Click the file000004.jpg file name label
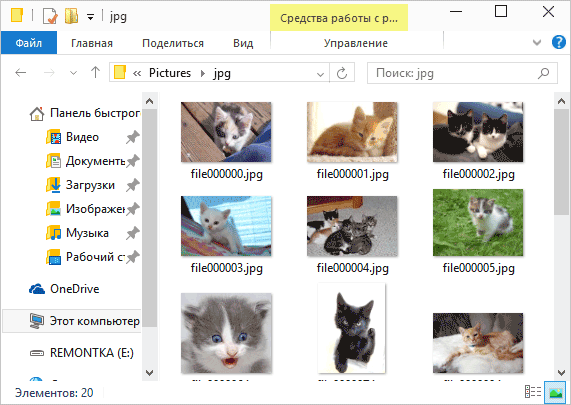The width and height of the screenshot is (571, 405). pos(353,268)
